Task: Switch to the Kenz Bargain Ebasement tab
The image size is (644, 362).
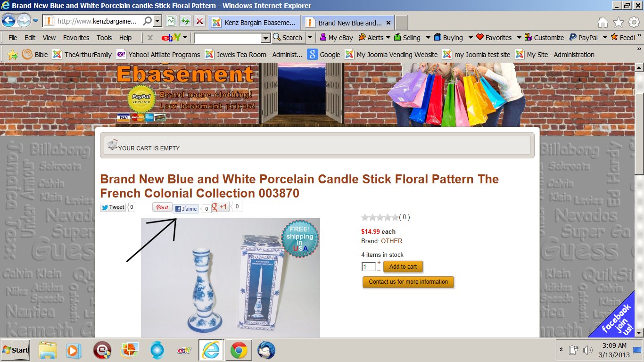Action: point(254,23)
